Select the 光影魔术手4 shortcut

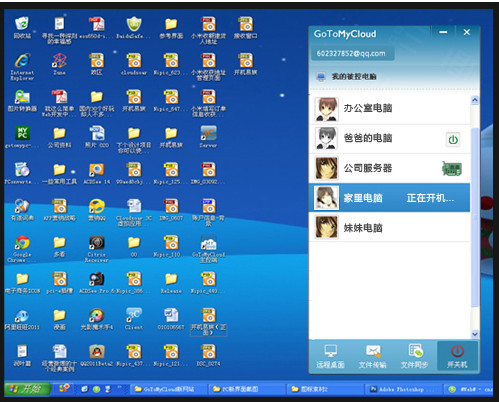(97, 319)
